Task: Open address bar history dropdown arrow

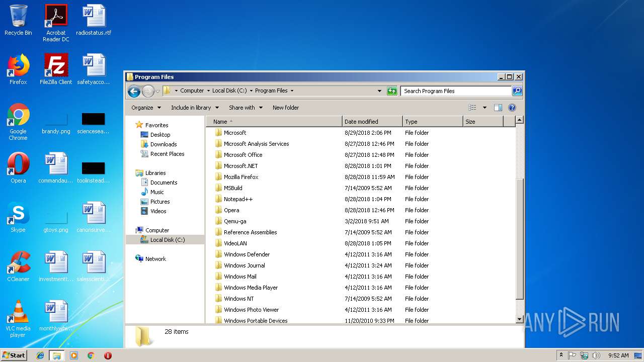Action: (x=379, y=91)
